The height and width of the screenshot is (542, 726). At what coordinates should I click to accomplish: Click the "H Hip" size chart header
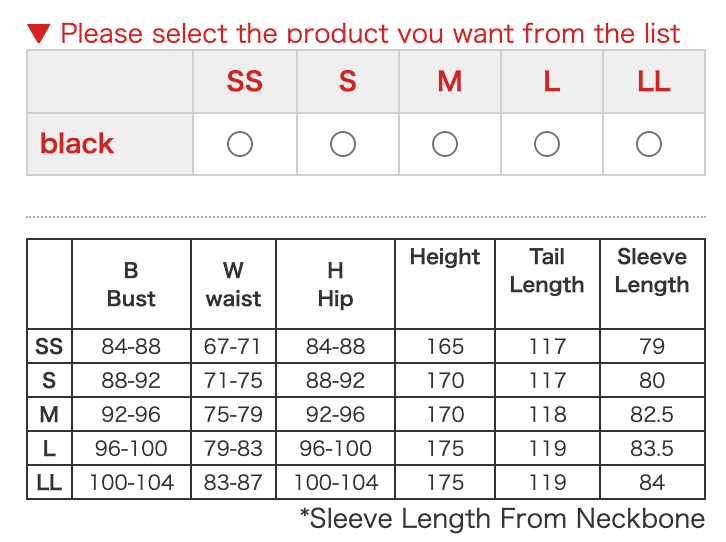pyautogui.click(x=335, y=284)
